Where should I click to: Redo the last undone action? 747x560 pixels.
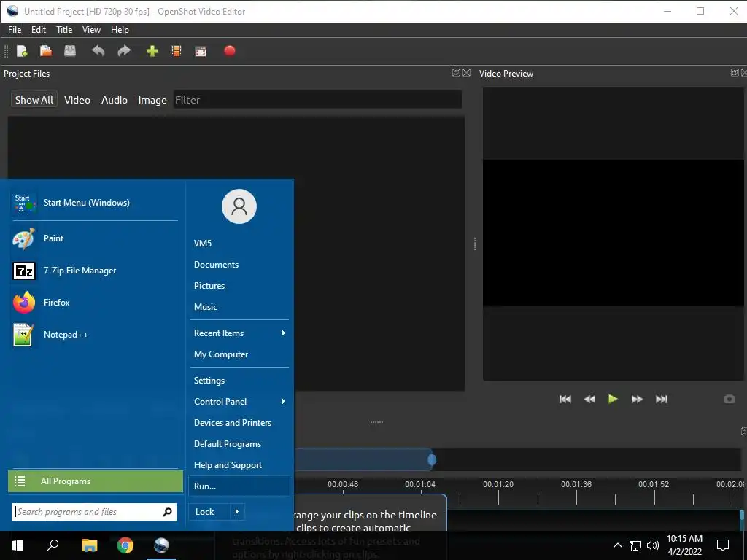click(124, 51)
